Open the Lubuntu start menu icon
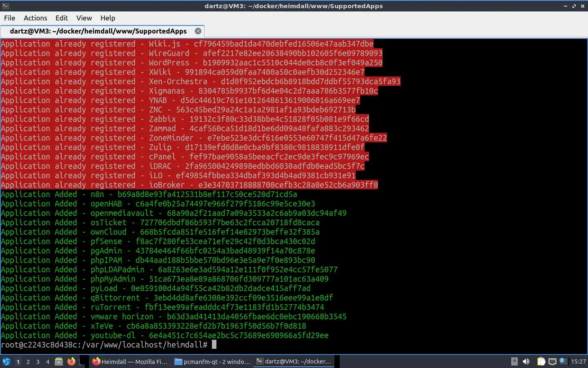The width and height of the screenshot is (588, 368). (x=7, y=361)
